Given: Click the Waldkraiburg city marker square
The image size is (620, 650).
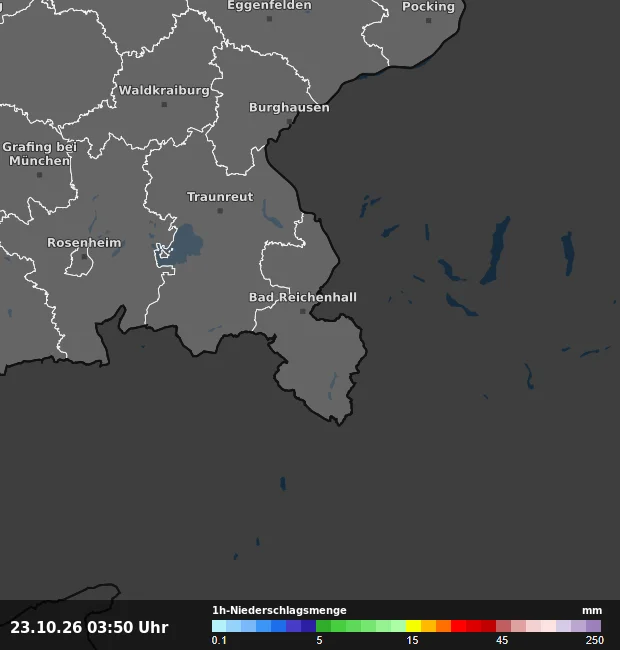Looking at the screenshot, I should [x=164, y=104].
